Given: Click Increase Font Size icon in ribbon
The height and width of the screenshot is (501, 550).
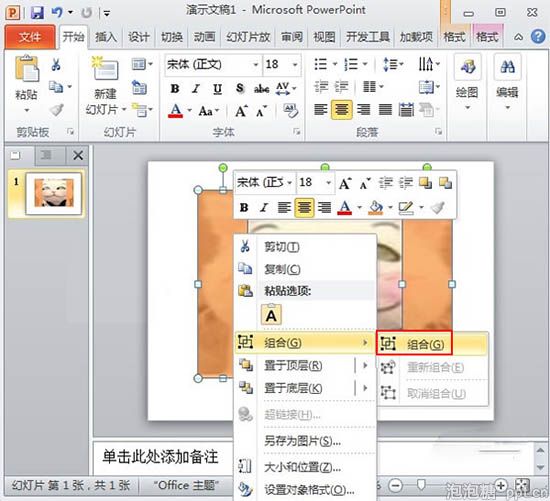Looking at the screenshot, I should click(x=241, y=111).
